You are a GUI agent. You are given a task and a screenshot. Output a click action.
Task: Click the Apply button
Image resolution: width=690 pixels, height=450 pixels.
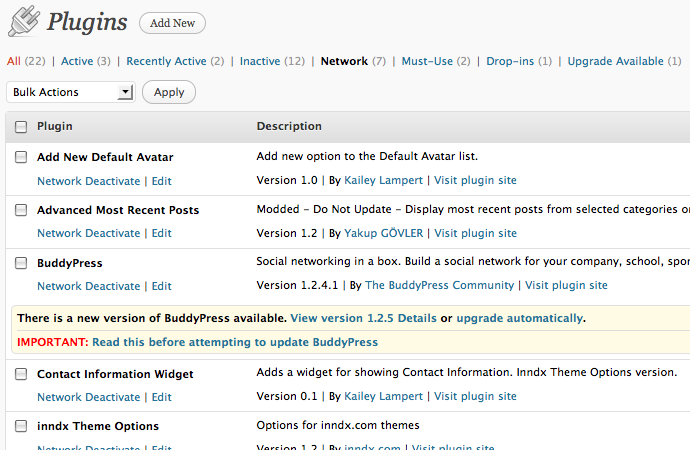click(x=169, y=92)
